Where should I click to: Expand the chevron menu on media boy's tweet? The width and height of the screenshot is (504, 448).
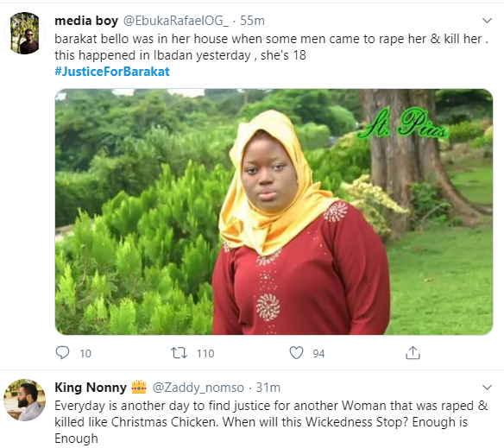point(487,21)
